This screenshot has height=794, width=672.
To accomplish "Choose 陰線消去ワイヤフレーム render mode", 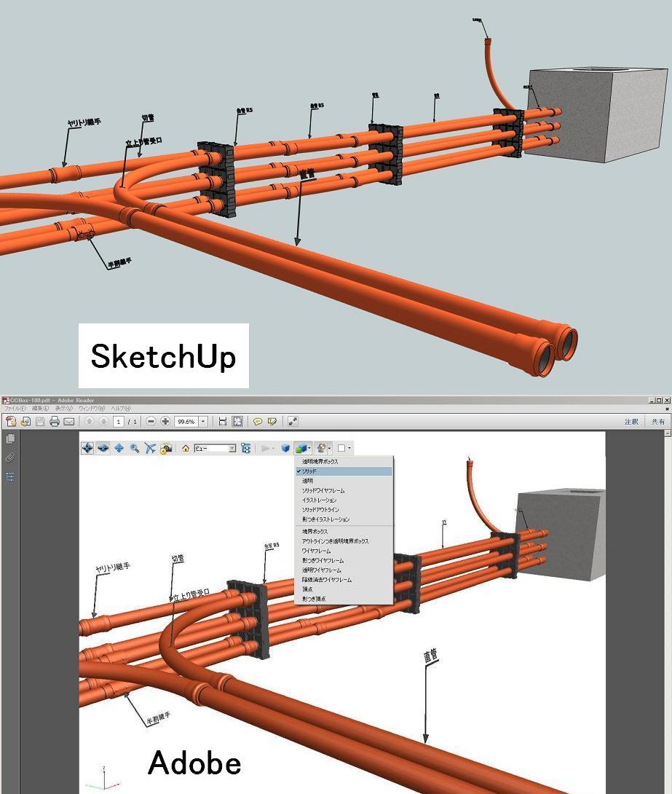I will [x=343, y=580].
